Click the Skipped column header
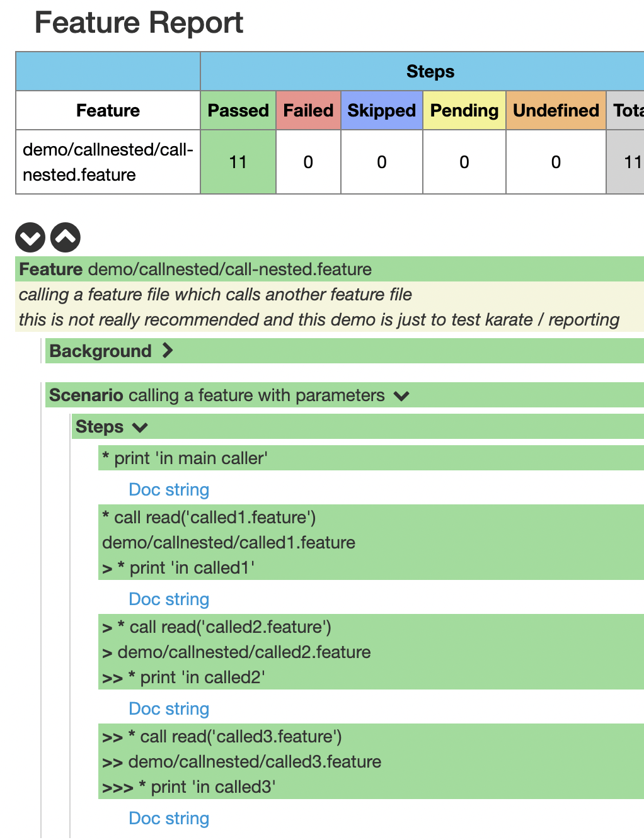 click(381, 110)
